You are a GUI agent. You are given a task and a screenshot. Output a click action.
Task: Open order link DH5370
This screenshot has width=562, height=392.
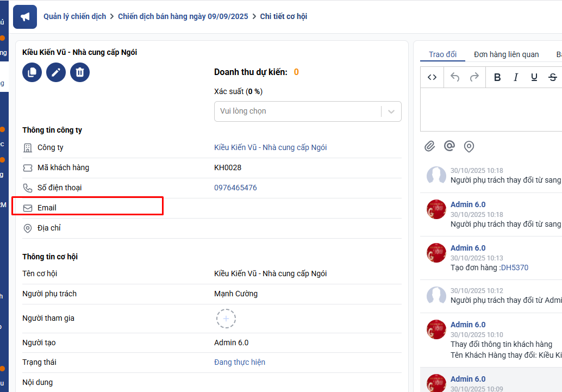pyautogui.click(x=514, y=267)
